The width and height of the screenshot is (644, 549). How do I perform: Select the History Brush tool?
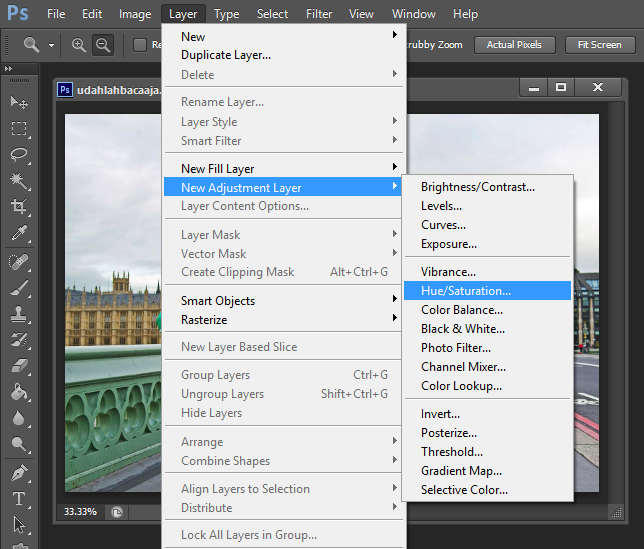click(x=19, y=340)
